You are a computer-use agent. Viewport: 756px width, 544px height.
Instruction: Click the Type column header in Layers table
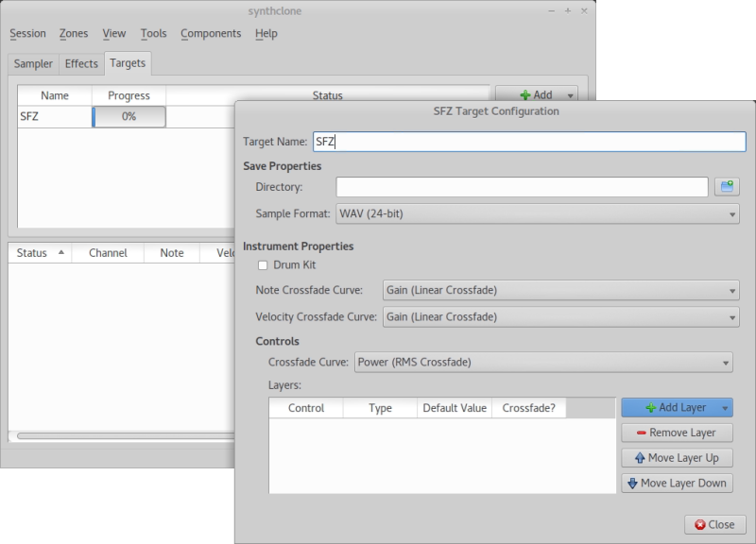click(x=381, y=408)
